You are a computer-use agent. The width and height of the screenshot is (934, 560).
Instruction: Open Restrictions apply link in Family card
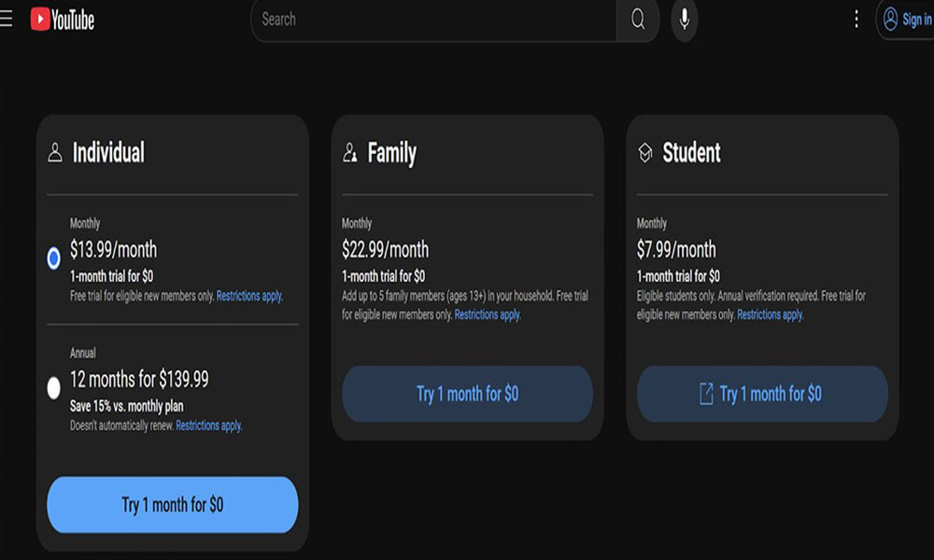(x=488, y=315)
